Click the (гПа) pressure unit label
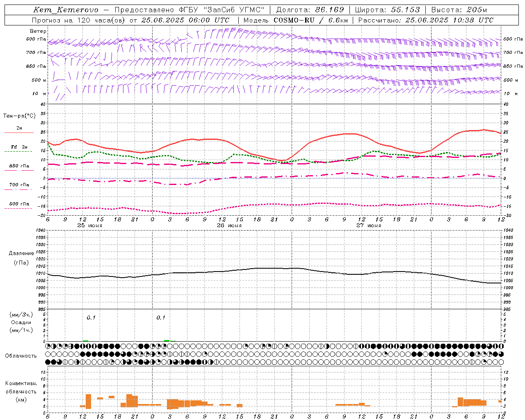 click(21, 263)
